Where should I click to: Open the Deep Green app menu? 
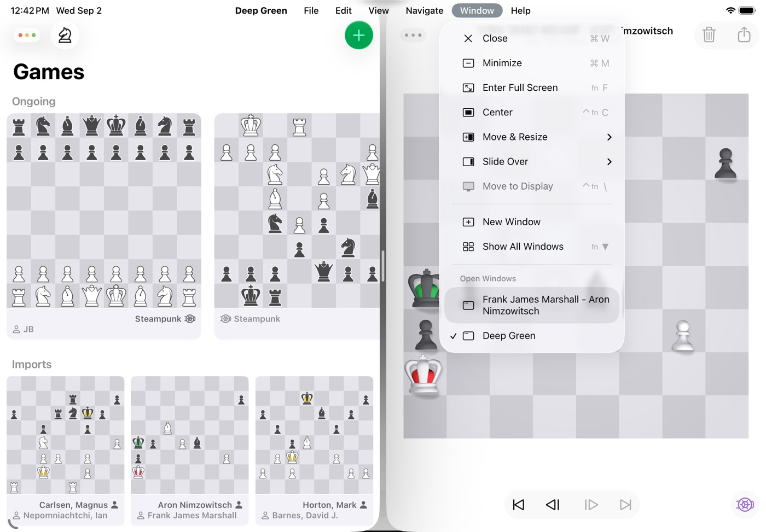tap(261, 10)
